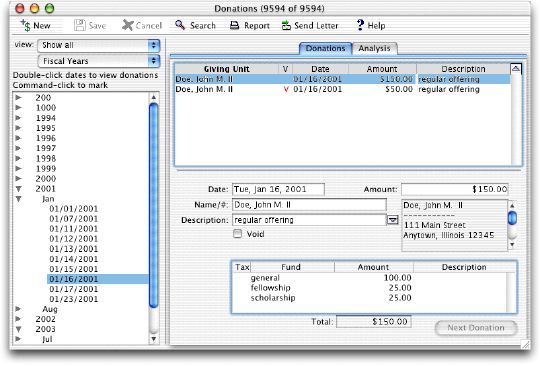The image size is (540, 366).
Task: Click the donations Amount column header
Action: coord(382,69)
